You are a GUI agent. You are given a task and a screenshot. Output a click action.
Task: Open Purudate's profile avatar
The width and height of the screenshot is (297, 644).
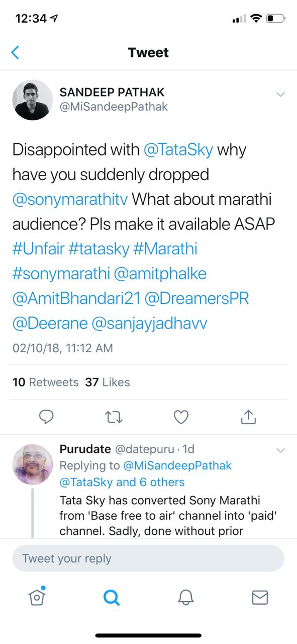(x=33, y=464)
